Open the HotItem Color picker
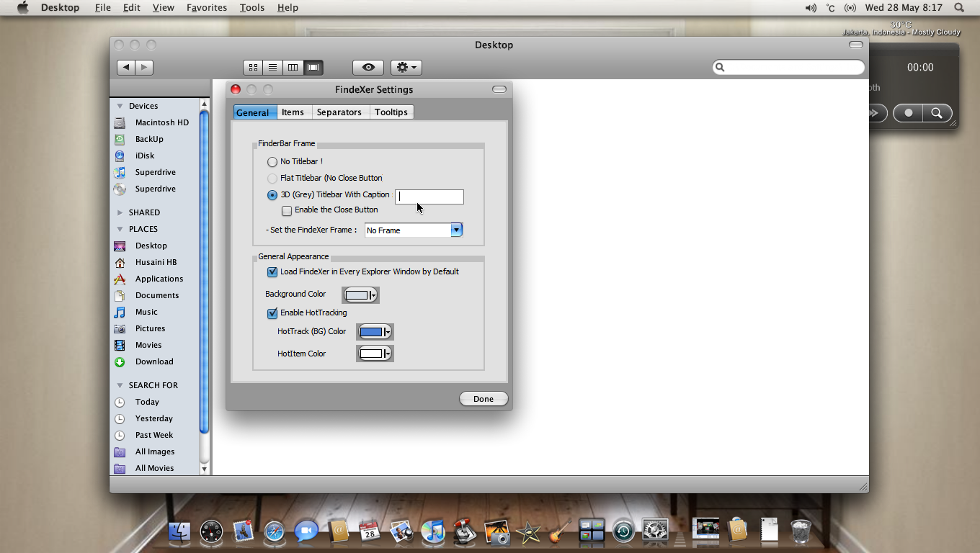Screen dimensions: 980x553 click(x=375, y=354)
